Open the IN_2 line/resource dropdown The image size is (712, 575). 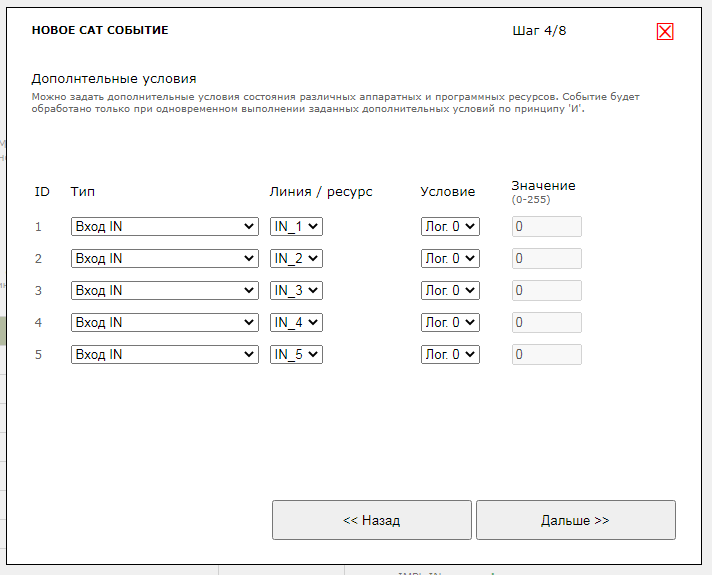tap(296, 259)
